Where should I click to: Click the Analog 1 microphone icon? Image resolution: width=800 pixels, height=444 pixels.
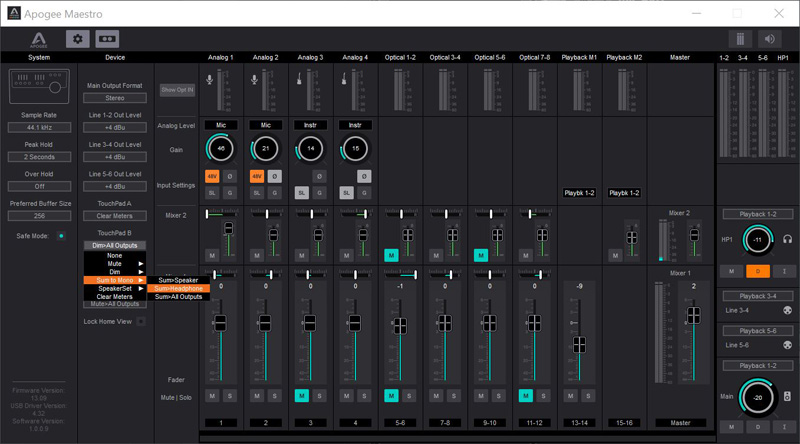[209, 80]
